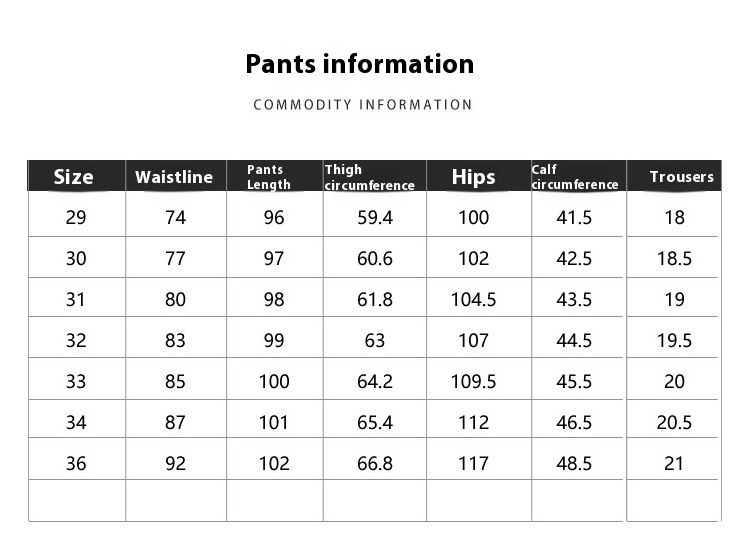Select calf circumference value 48.5
This screenshot has width=736, height=538.
pos(574,463)
